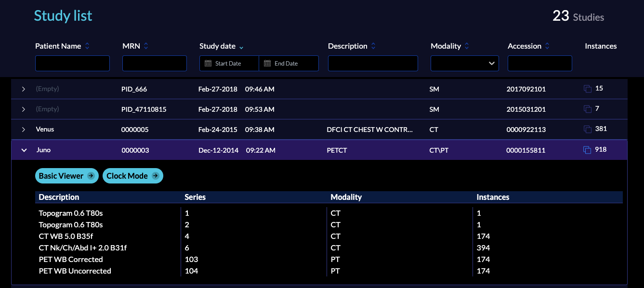644x288 pixels.
Task: Click the instances icon for Juno study
Action: click(587, 150)
